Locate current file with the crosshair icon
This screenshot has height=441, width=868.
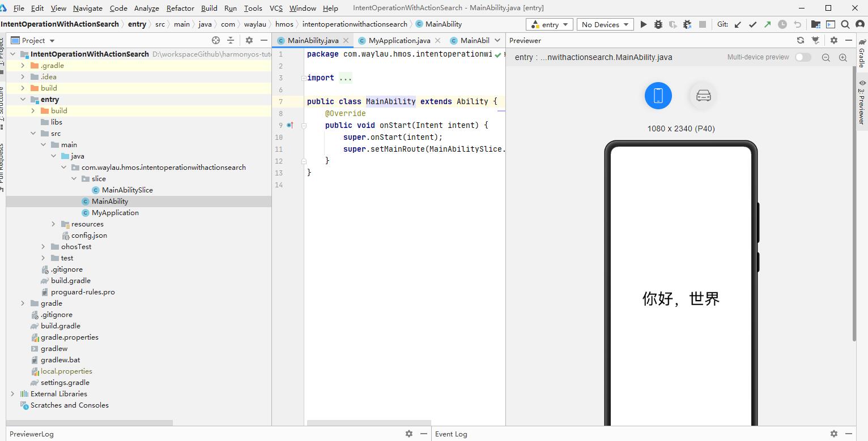(x=215, y=40)
